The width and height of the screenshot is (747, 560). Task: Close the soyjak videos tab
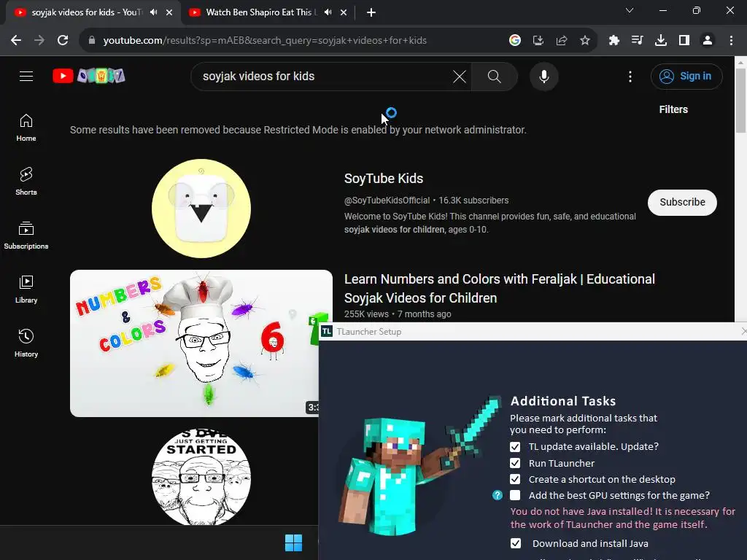169,12
